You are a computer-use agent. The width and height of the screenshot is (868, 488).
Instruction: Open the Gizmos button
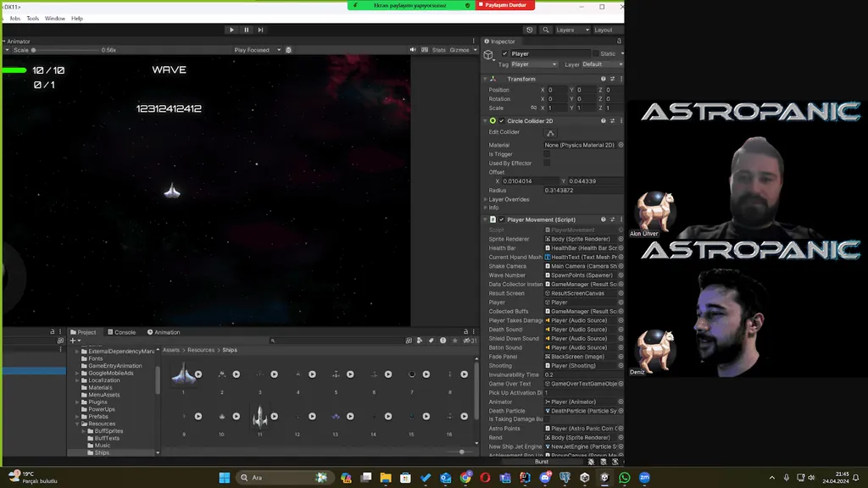click(459, 50)
